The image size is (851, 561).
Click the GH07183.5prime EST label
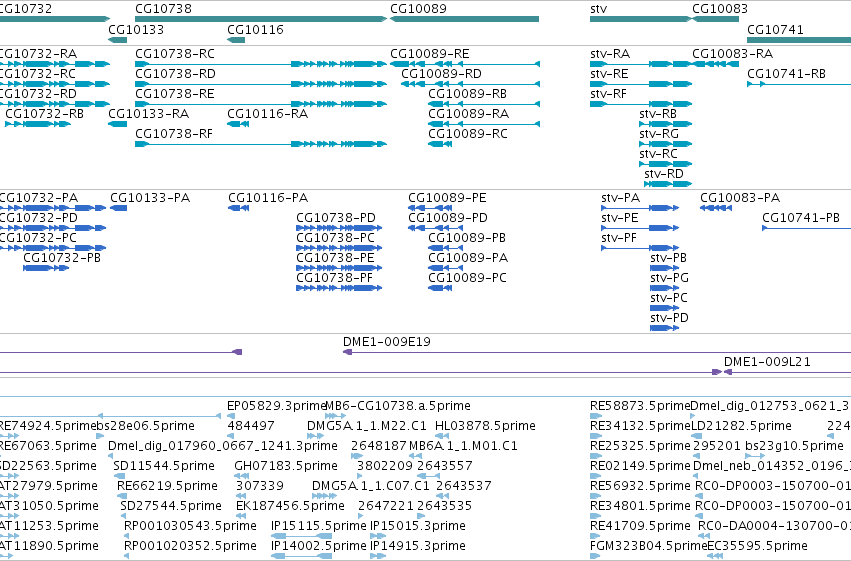[x=285, y=467]
